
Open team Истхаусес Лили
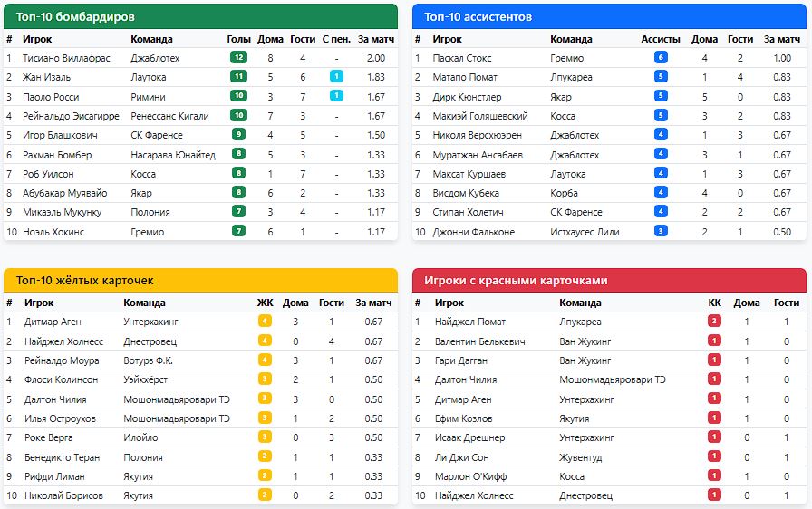point(585,232)
